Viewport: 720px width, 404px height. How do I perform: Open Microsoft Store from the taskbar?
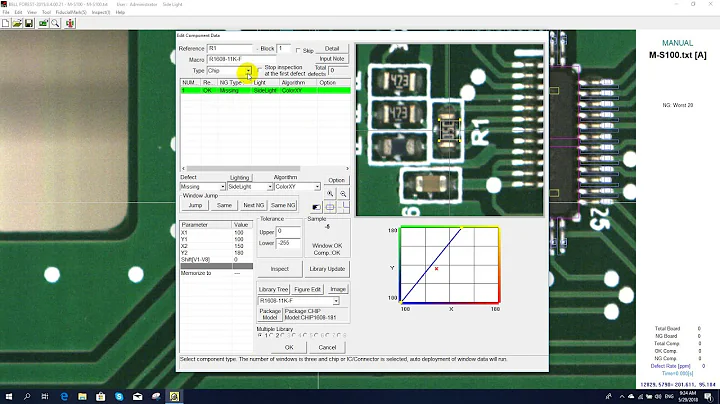coord(101,396)
